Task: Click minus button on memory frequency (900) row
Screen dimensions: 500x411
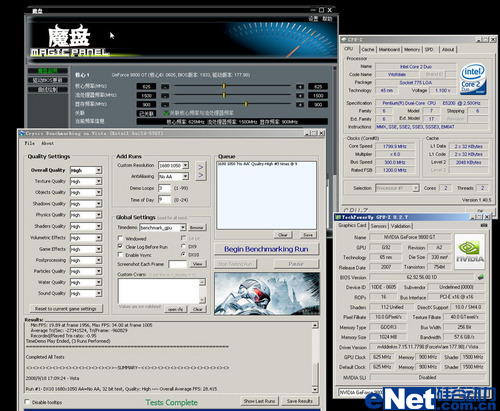Action: point(165,105)
